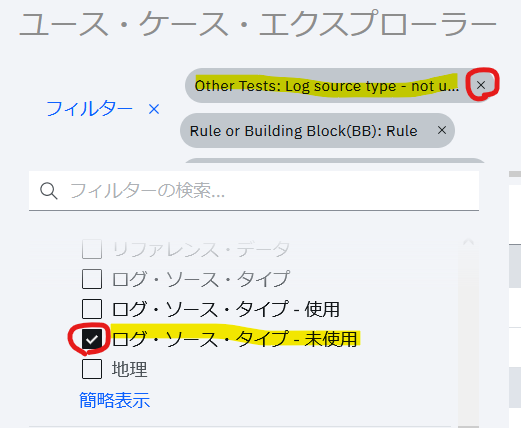Viewport: 521px width, 428px height.
Task: Open the フィルター link
Action: point(89,109)
